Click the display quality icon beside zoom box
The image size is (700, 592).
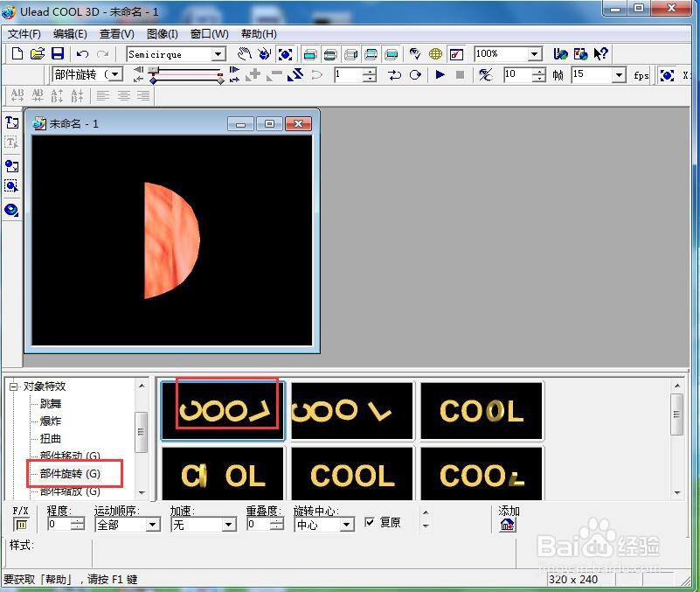[x=456, y=54]
